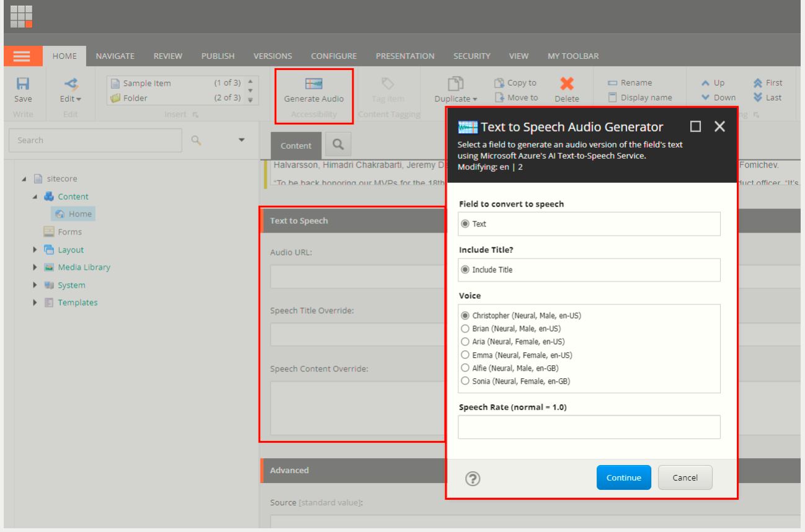Open the Edit dropdown arrow
This screenshot has width=805, height=532.
coord(79,99)
